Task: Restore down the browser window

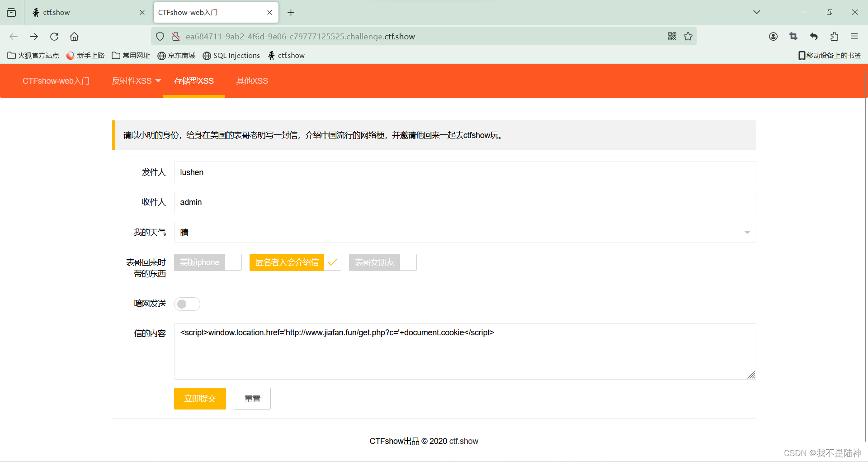Action: pos(829,12)
